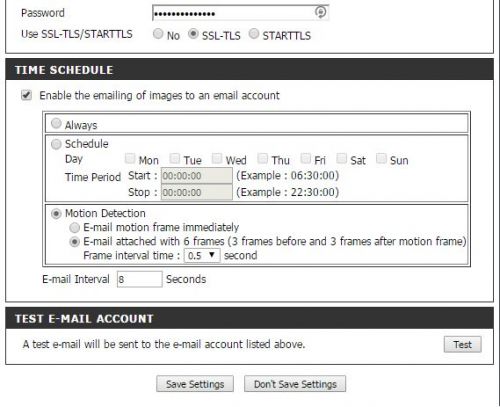This screenshot has height=407, width=500.
Task: Click the Stop time period field
Action: tap(197, 192)
